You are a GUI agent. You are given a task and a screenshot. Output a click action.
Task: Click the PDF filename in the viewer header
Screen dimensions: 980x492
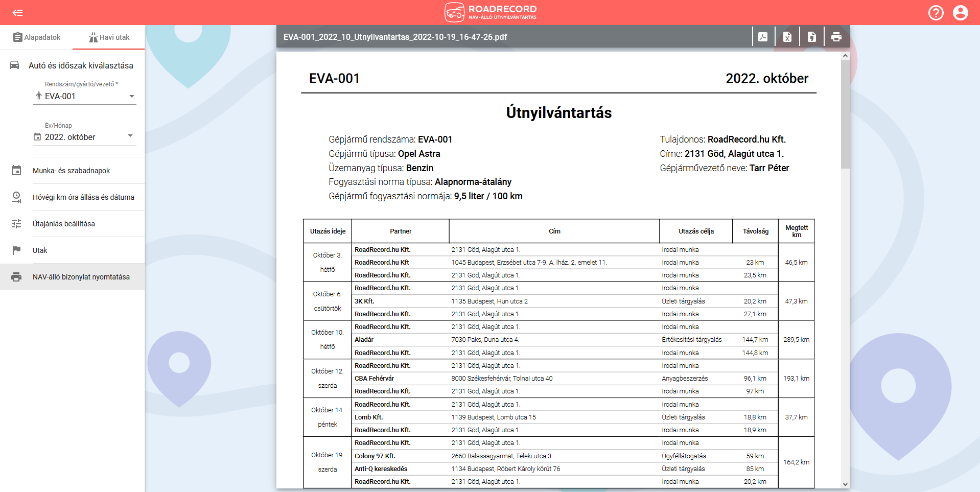pyautogui.click(x=395, y=37)
